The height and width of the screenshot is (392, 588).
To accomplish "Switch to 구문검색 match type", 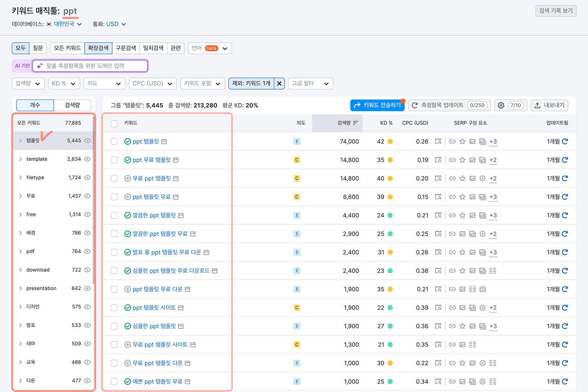I will point(126,48).
